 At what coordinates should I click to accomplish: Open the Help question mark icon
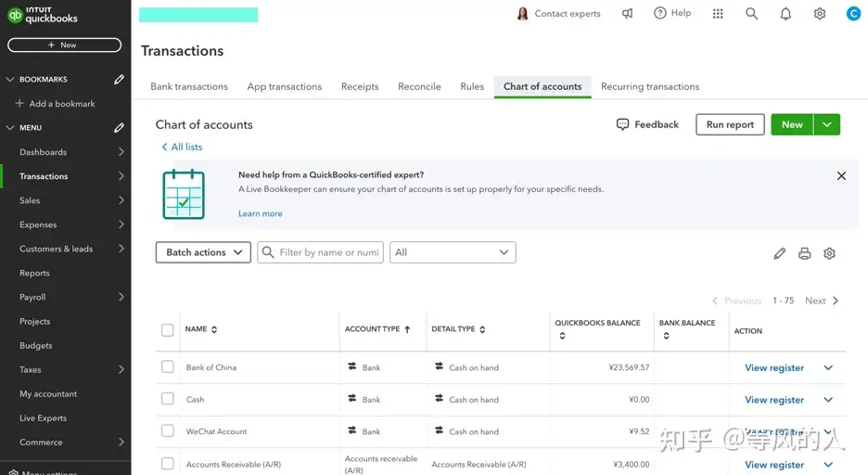pyautogui.click(x=660, y=13)
